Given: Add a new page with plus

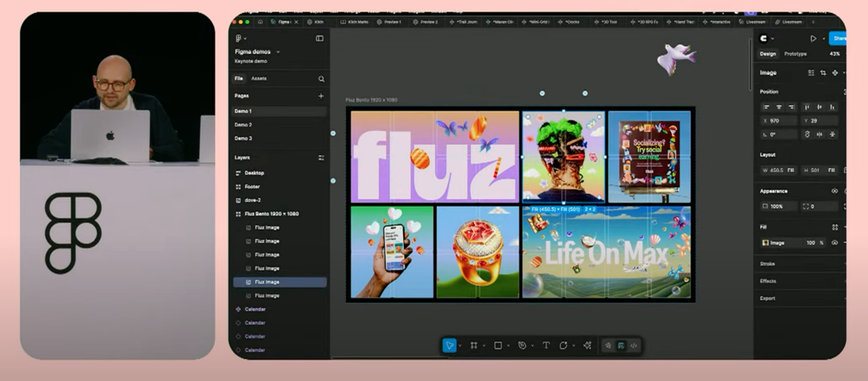Looking at the screenshot, I should click(x=321, y=96).
